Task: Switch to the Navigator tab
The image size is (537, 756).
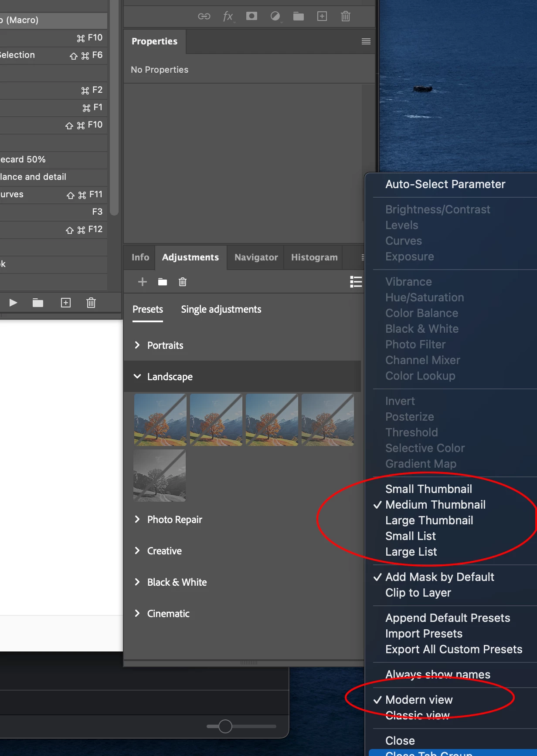Action: point(256,257)
